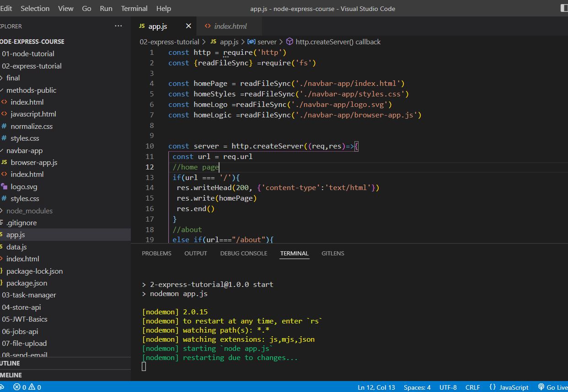Click the errors and warnings status icon
The width and height of the screenshot is (568, 392).
pos(27,387)
